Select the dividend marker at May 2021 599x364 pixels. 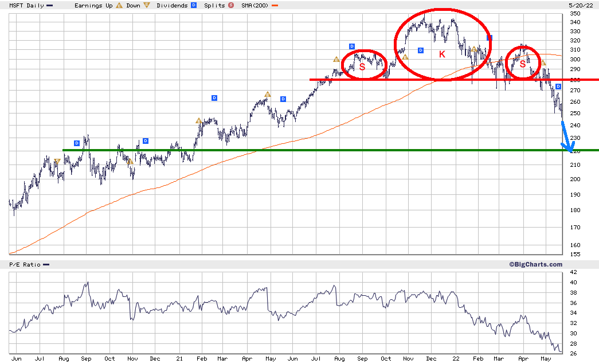tap(283, 99)
